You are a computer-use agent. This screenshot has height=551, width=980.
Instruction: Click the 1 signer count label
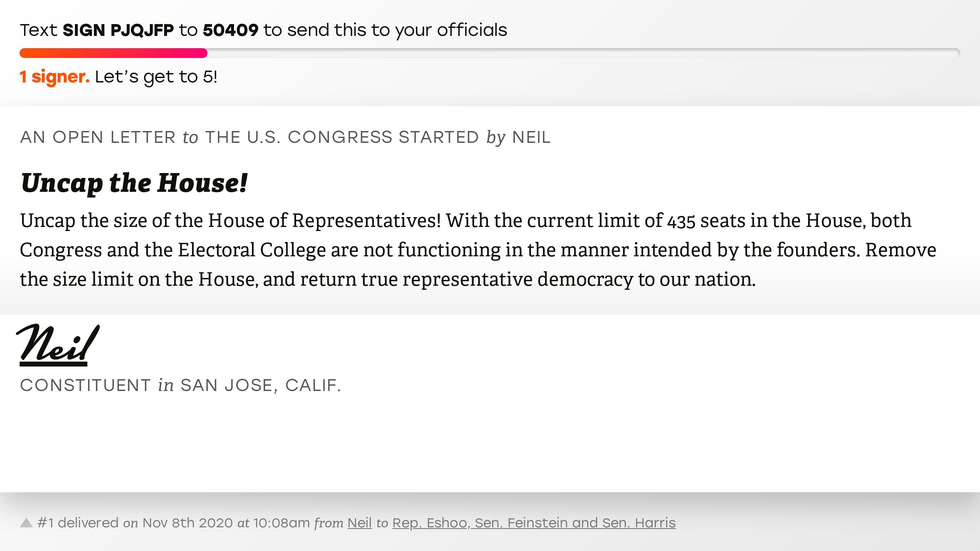(x=55, y=77)
